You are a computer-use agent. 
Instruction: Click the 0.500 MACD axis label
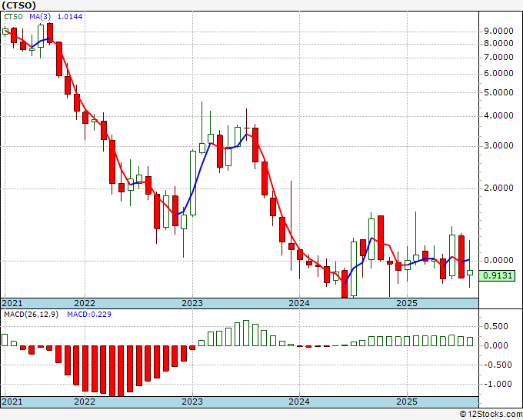[498, 326]
